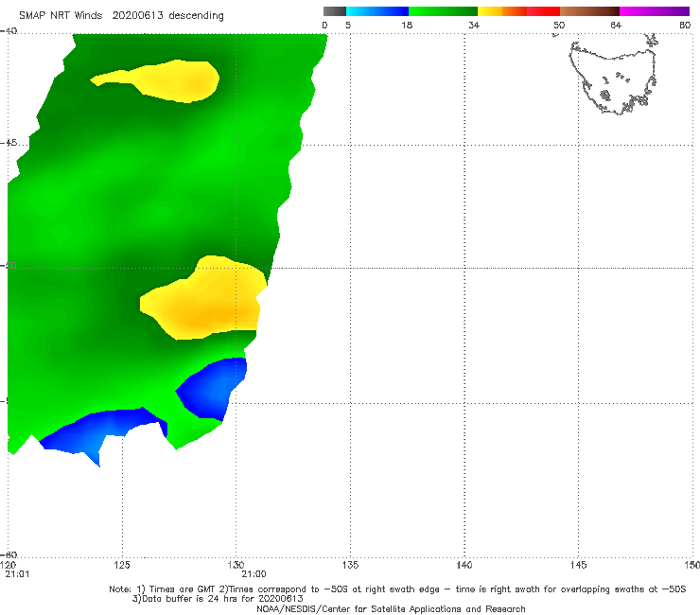Select the latitude label "-45"
The width and height of the screenshot is (700, 615).
point(9,143)
